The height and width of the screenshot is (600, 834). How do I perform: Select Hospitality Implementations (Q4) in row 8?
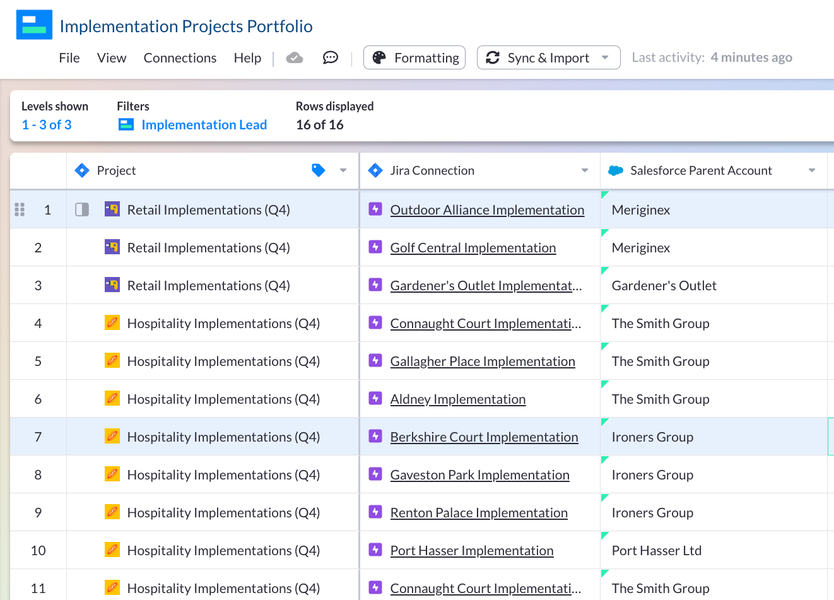pos(223,474)
